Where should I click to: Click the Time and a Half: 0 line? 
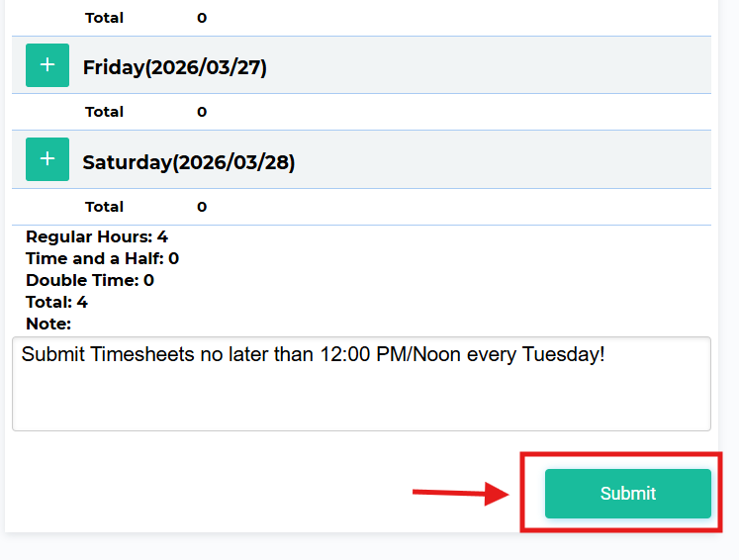click(x=102, y=258)
